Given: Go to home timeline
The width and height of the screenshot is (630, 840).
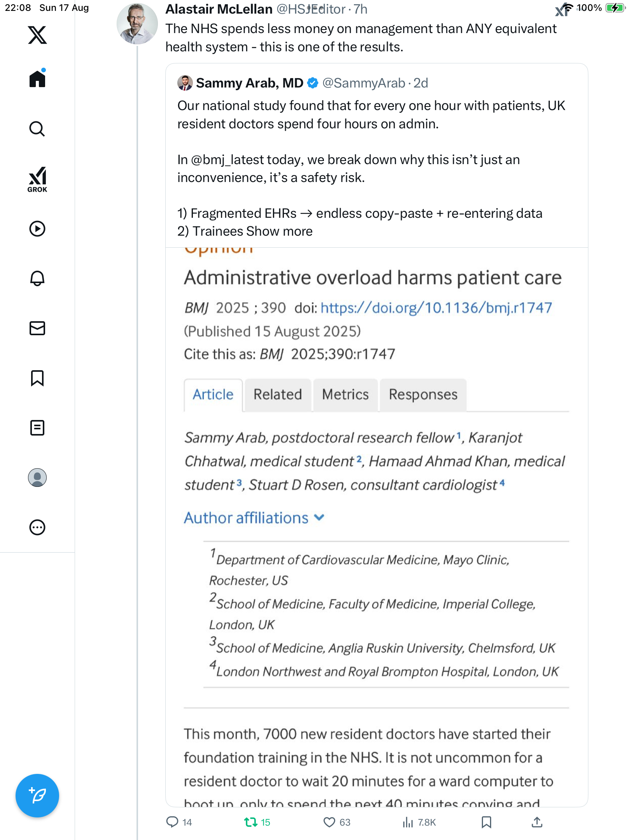Looking at the screenshot, I should [37, 79].
